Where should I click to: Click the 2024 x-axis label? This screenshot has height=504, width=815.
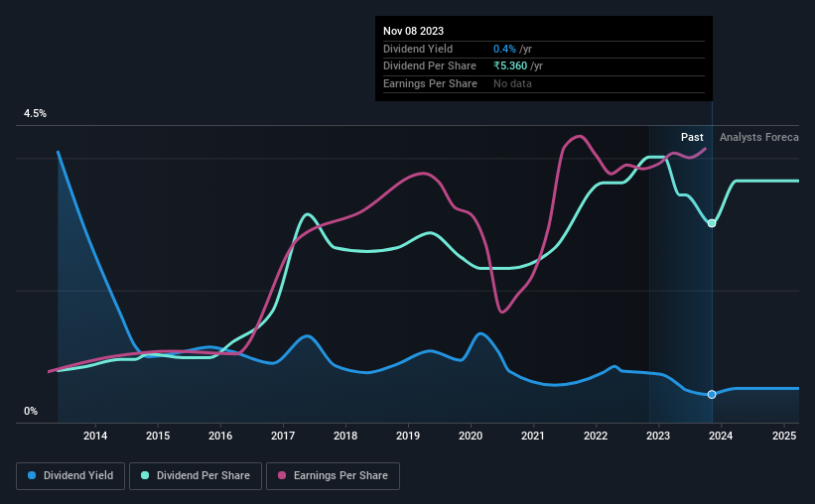(721, 436)
